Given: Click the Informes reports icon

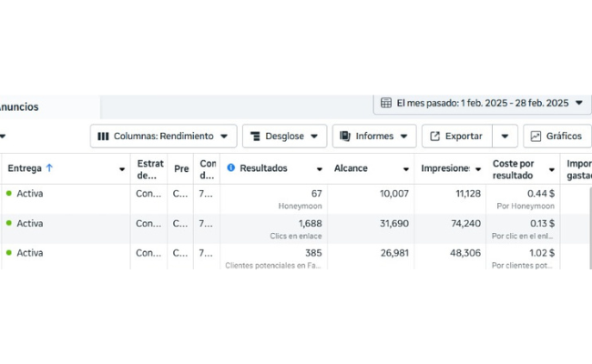Looking at the screenshot, I should point(345,136).
